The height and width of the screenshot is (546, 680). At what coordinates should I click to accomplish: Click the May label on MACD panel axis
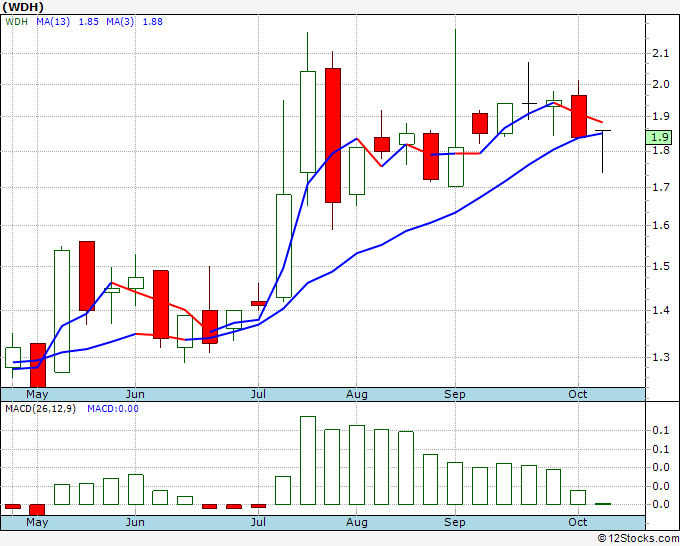[x=37, y=523]
